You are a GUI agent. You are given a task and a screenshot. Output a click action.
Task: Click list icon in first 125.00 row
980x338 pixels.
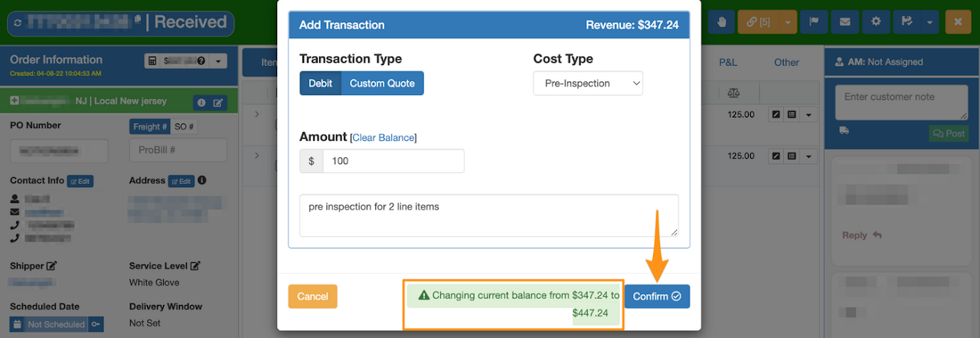point(792,114)
